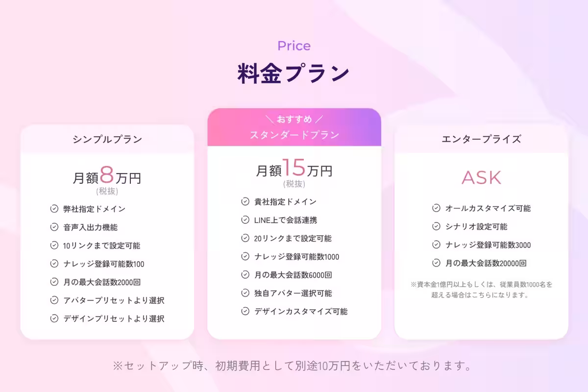Click check icon beside デザインプリセットより選択
The image size is (588, 392).
pos(54,318)
